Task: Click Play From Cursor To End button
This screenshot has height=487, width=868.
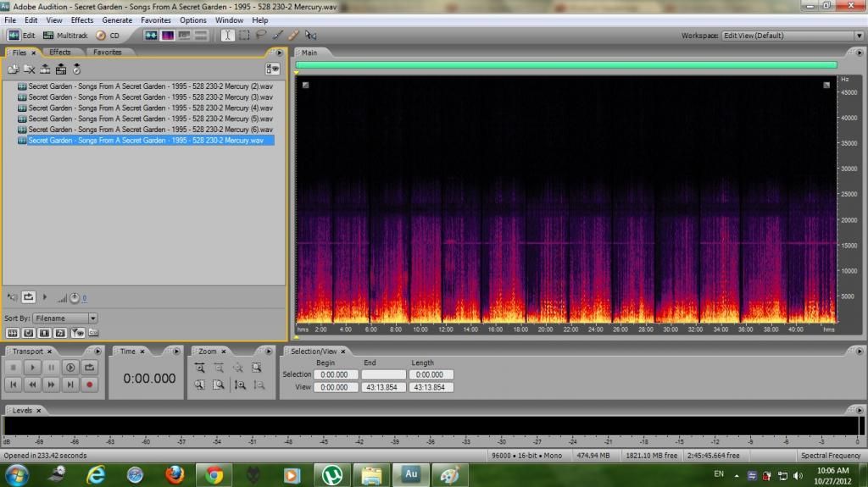Action: point(70,368)
